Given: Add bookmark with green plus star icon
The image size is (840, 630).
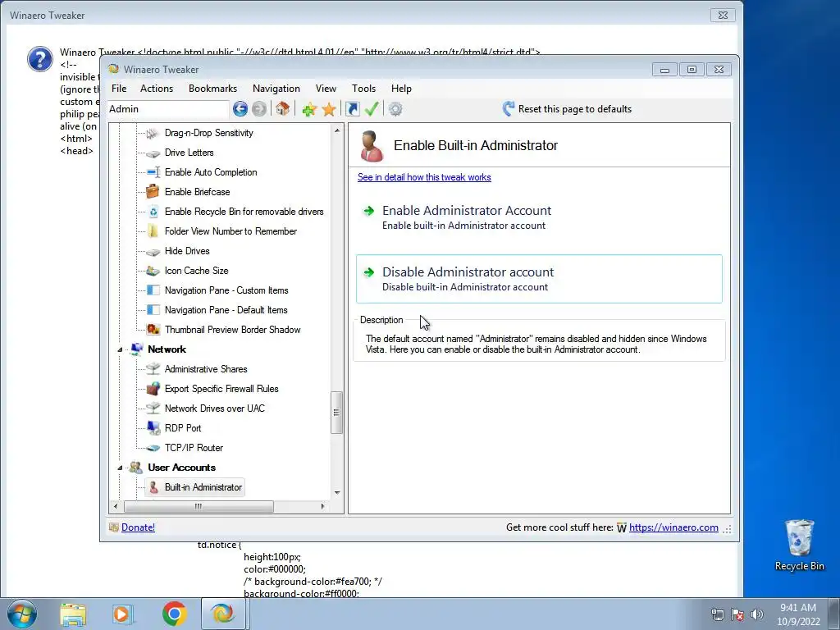Looking at the screenshot, I should [309, 109].
